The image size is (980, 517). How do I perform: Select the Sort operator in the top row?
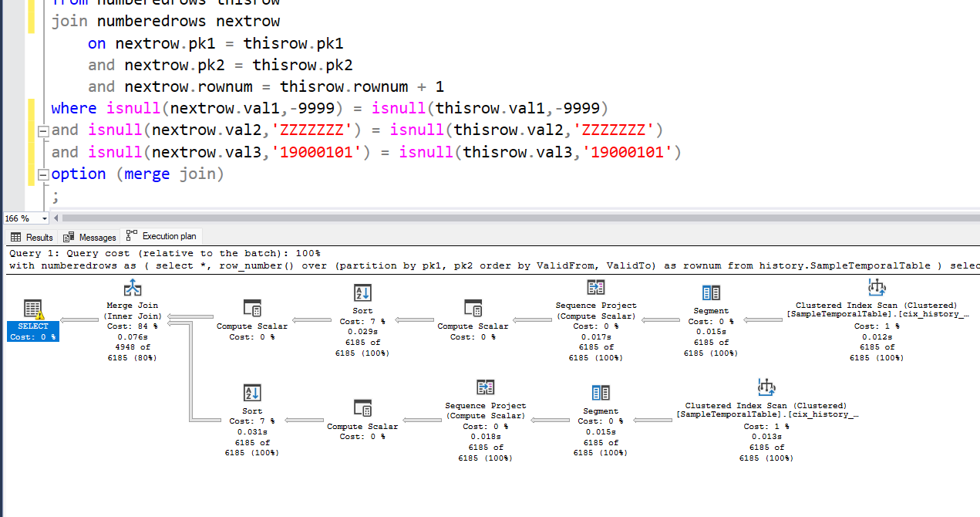click(362, 293)
